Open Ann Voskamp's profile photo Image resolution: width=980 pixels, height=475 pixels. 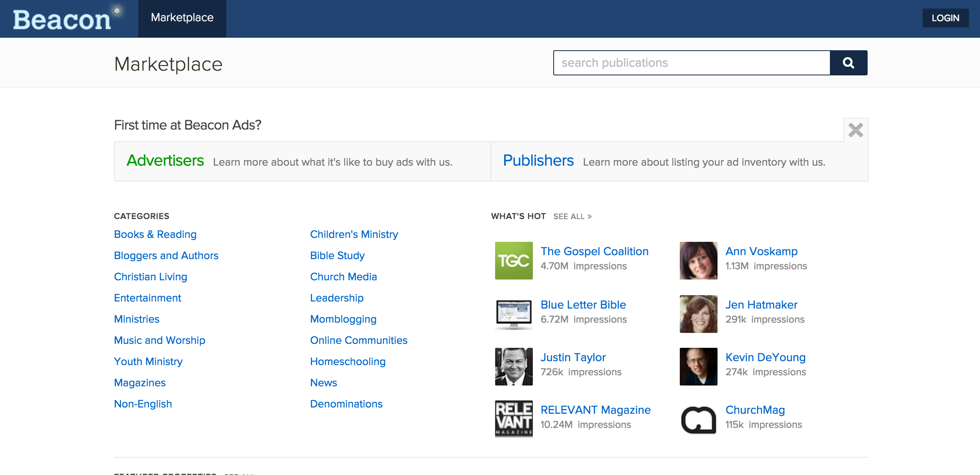click(698, 261)
